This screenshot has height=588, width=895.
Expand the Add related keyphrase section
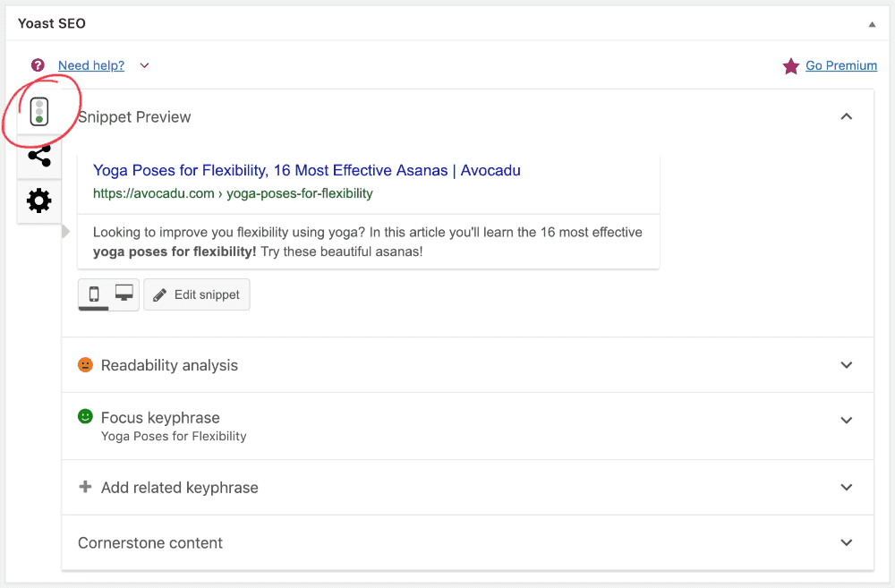point(847,487)
